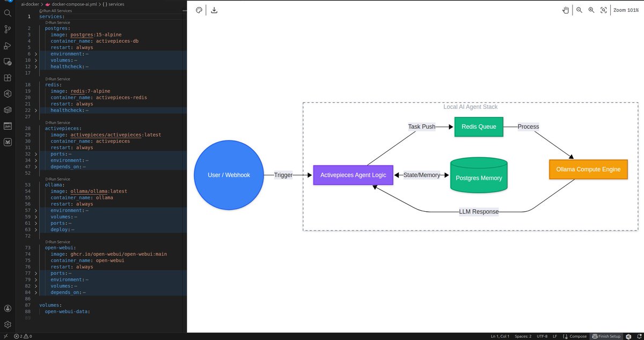Click the hexagon icon in the activity bar
This screenshot has height=340, width=644.
[8, 94]
